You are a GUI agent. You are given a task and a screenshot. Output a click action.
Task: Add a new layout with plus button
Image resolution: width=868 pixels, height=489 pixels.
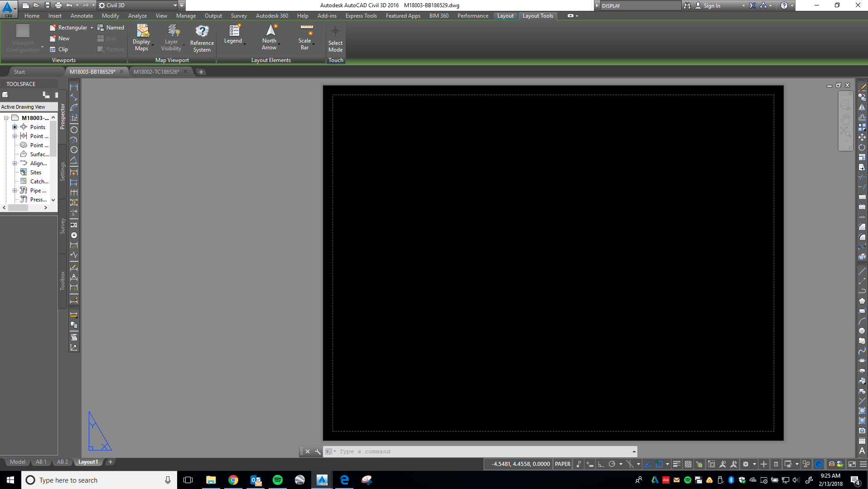(110, 462)
